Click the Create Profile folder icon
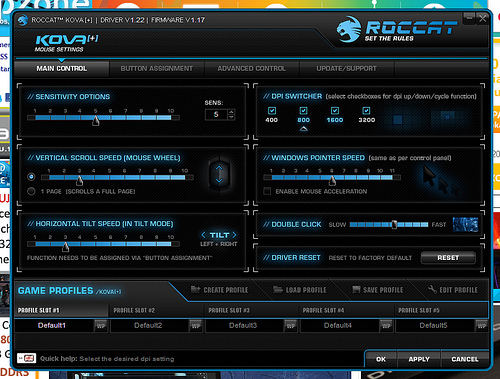This screenshot has width=500, height=379. [195, 289]
